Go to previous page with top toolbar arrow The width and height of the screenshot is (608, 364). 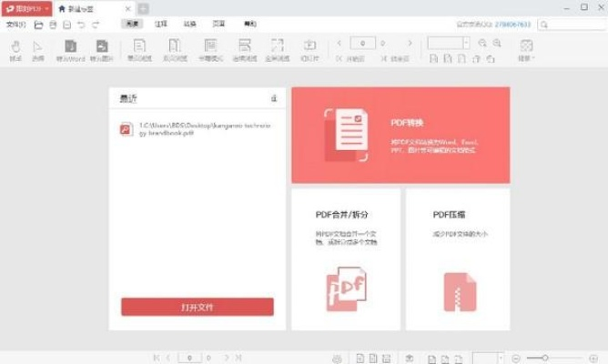pos(339,43)
